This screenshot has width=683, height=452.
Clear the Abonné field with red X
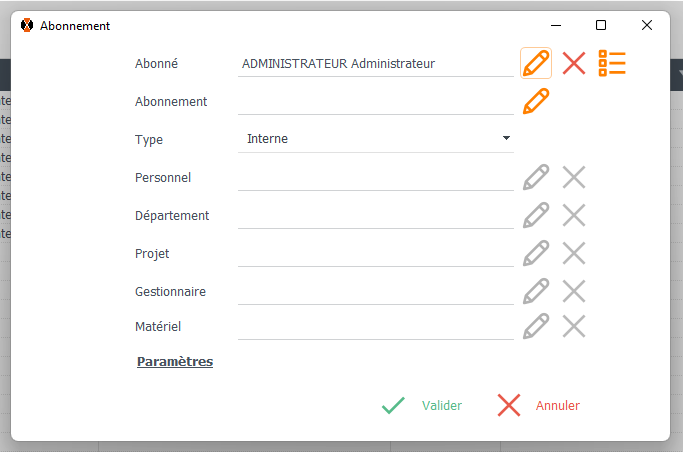(x=574, y=63)
